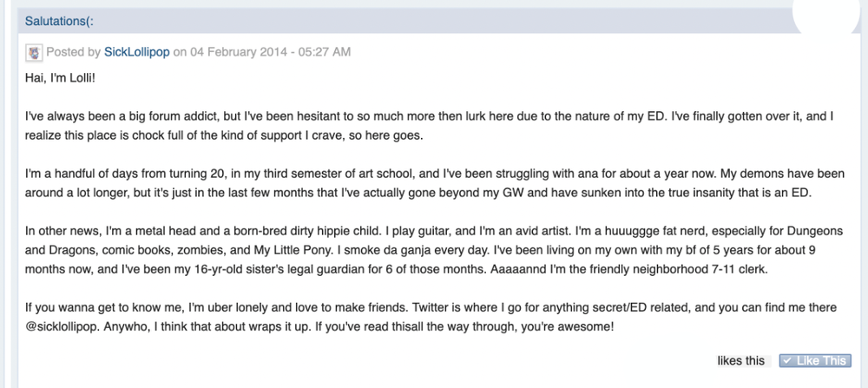Click the white circular badge at top right
This screenshot has height=388, width=868.
click(x=827, y=14)
